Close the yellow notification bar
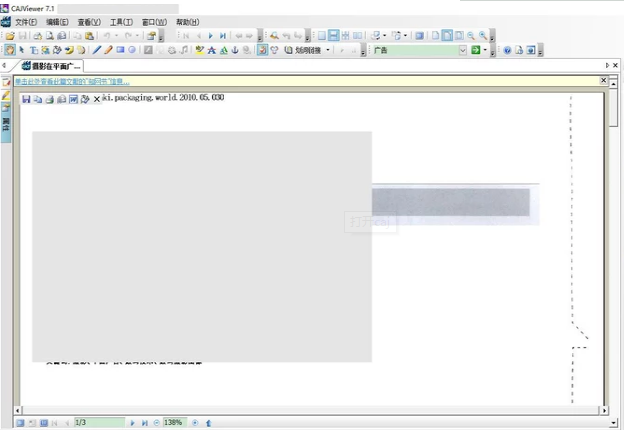The image size is (624, 430). pos(603,80)
